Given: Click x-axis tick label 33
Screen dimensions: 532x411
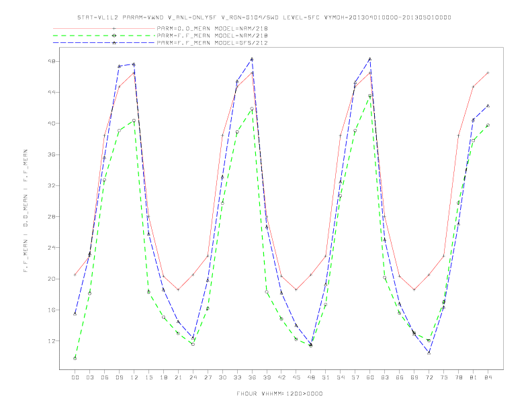Looking at the screenshot, I should pos(237,377).
